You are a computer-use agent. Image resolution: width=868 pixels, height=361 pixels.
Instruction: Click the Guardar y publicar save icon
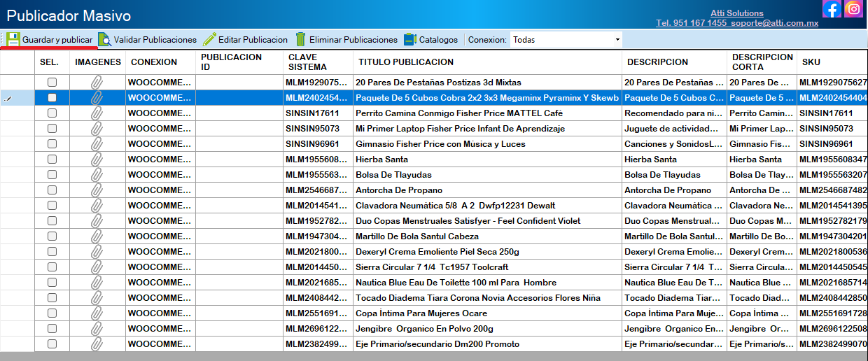coord(13,40)
